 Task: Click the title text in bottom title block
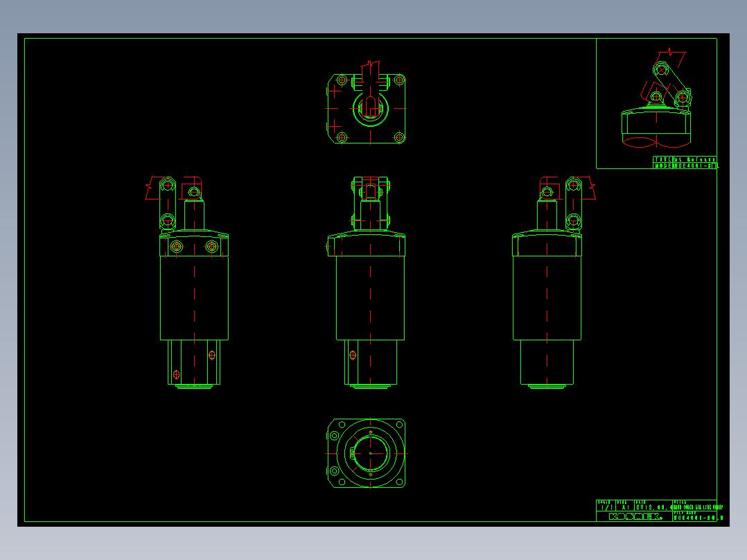click(x=698, y=507)
